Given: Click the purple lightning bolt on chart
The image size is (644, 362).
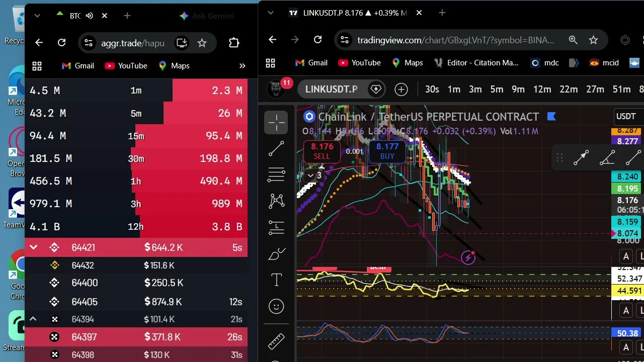Looking at the screenshot, I should click(468, 258).
